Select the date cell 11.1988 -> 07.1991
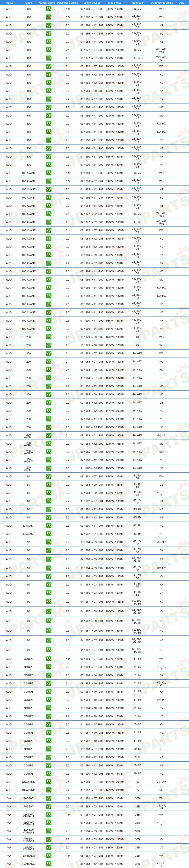 click(92, 724)
